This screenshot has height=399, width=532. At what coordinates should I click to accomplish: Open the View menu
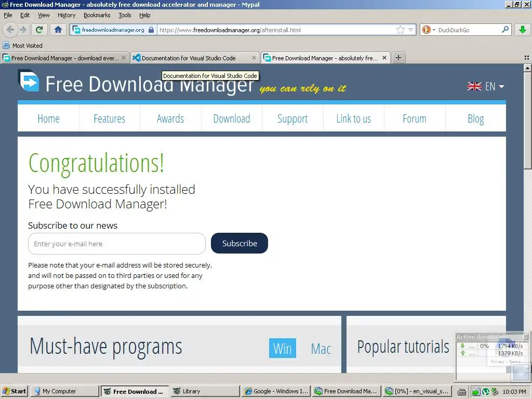coord(44,15)
